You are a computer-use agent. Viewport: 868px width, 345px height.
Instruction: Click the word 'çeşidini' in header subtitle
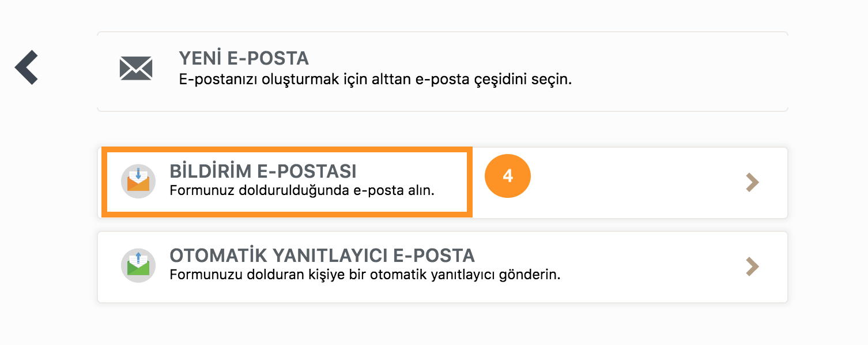(499, 80)
